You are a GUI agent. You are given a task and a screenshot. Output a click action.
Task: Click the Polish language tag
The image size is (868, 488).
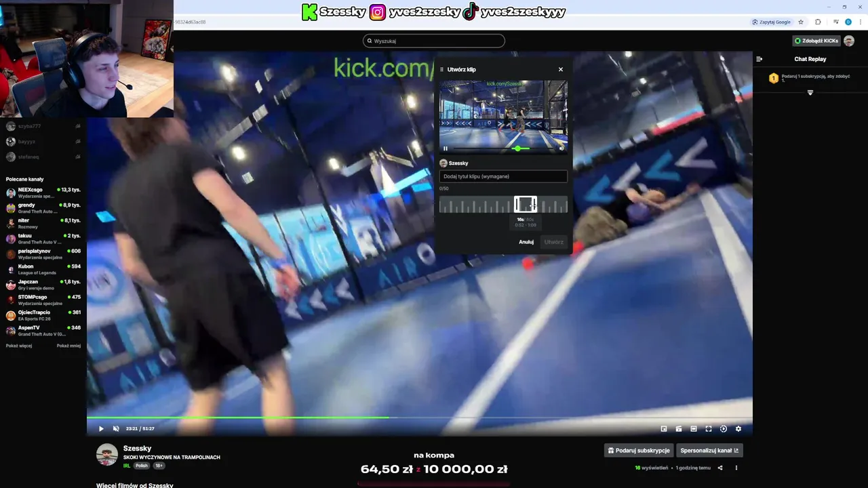point(141,466)
